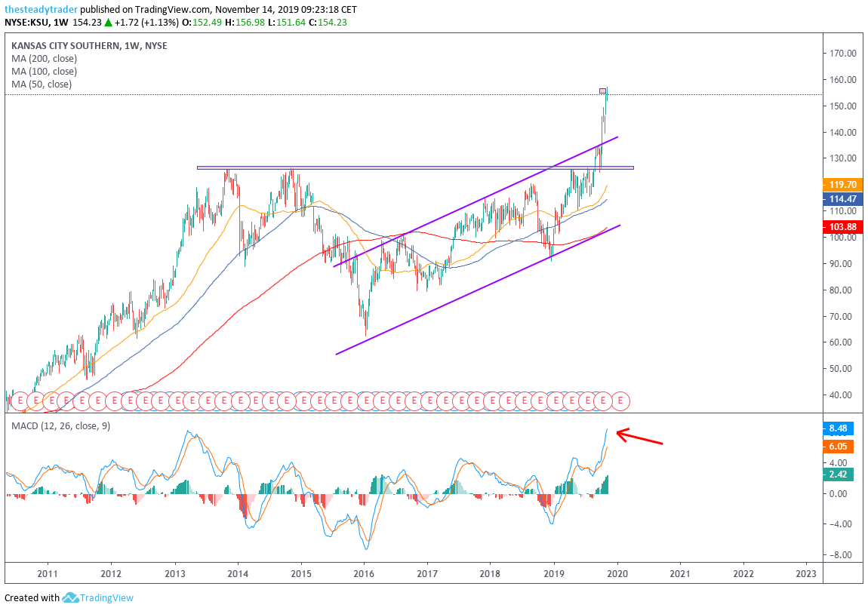Click the 50.00 price axis label
Image resolution: width=868 pixels, height=611 pixels.
tap(842, 369)
